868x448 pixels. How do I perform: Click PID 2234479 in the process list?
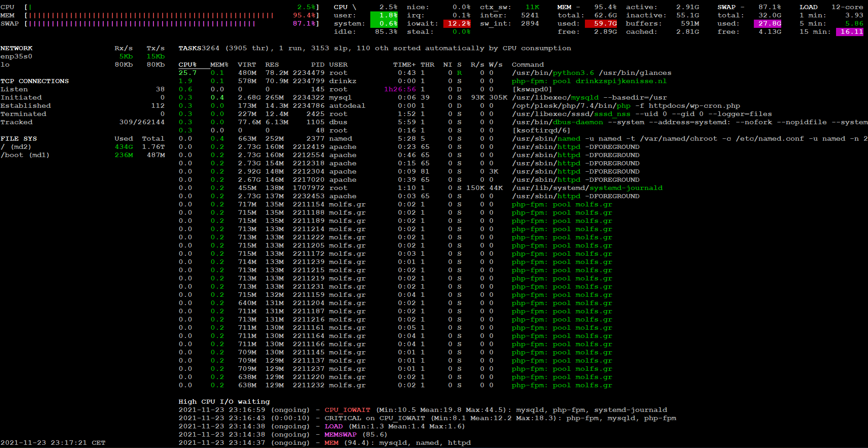pyautogui.click(x=309, y=73)
